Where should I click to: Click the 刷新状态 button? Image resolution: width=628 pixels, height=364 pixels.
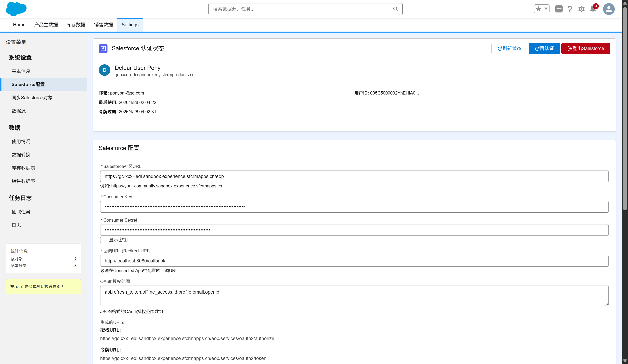(x=509, y=48)
